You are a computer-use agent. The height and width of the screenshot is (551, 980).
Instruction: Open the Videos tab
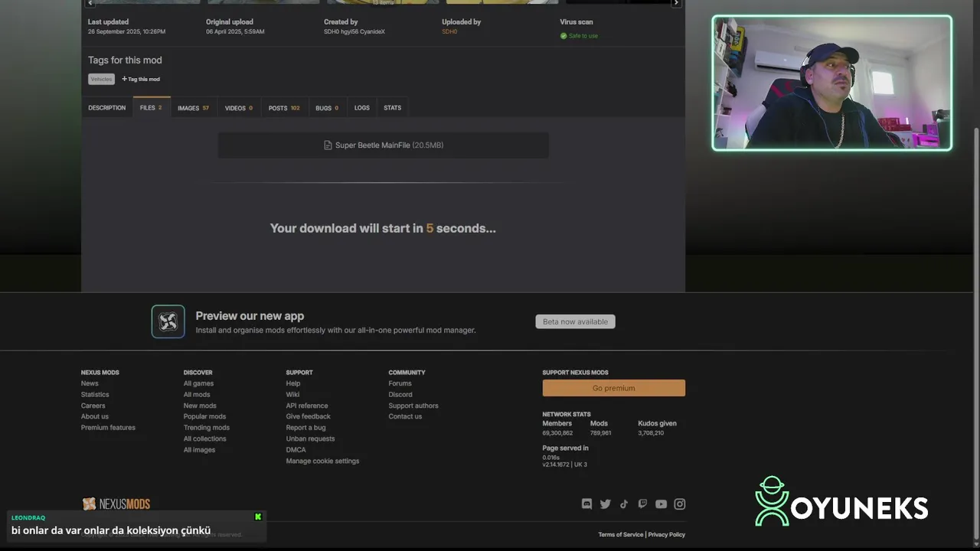pos(239,108)
